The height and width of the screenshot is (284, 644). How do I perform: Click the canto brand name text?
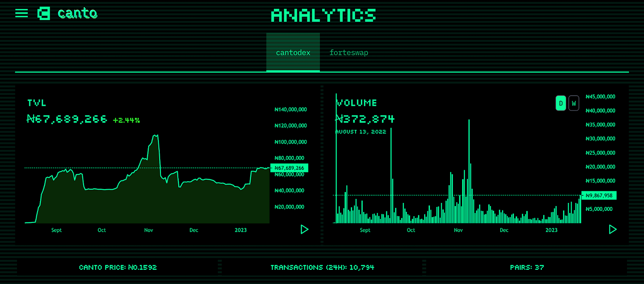point(77,13)
